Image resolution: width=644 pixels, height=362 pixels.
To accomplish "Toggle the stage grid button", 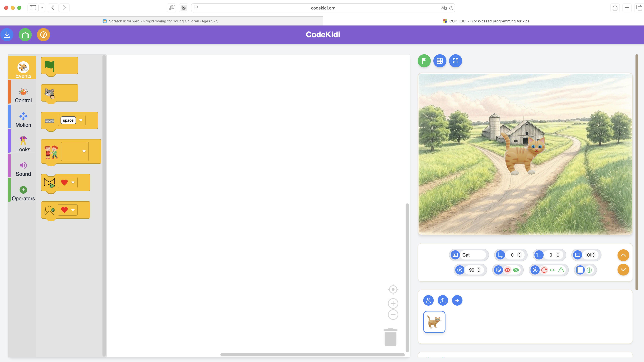I will (440, 61).
